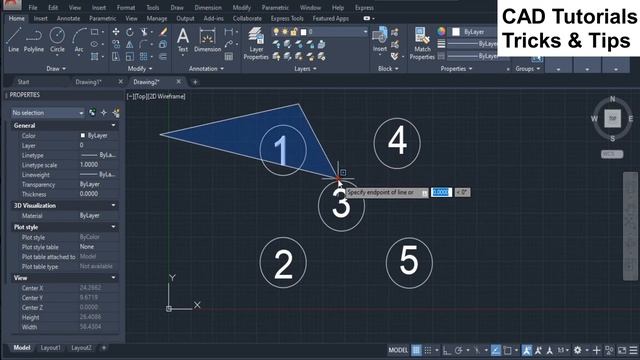Open the Annotate ribbon tab
The height and width of the screenshot is (360, 640).
tap(68, 18)
